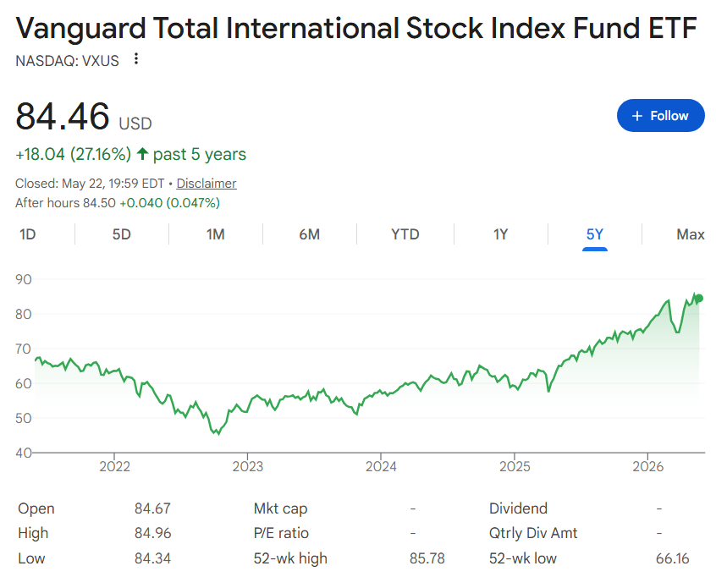Click the 2023 label on chart axis

tap(247, 466)
